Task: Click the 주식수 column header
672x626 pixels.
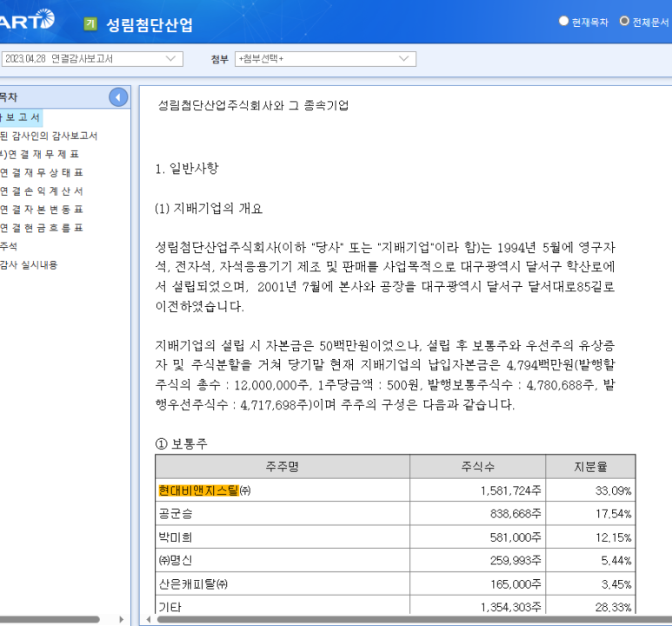Action: [478, 467]
